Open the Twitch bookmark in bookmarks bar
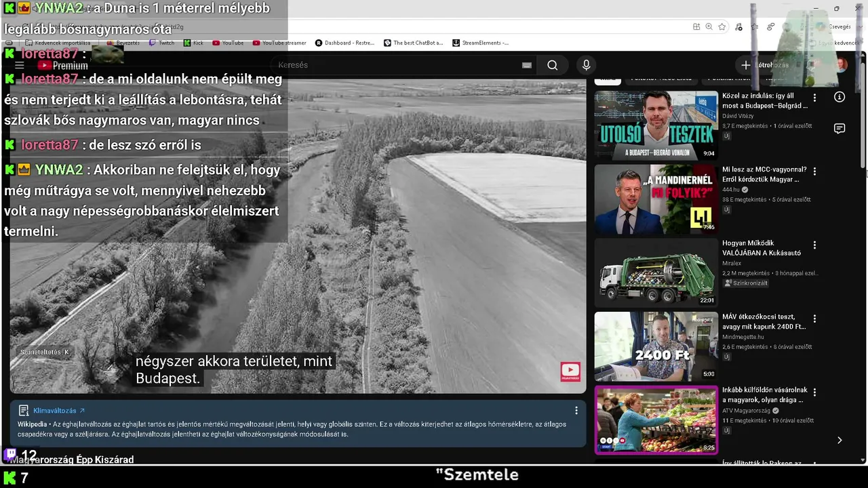Image resolution: width=868 pixels, height=488 pixels. (x=162, y=43)
